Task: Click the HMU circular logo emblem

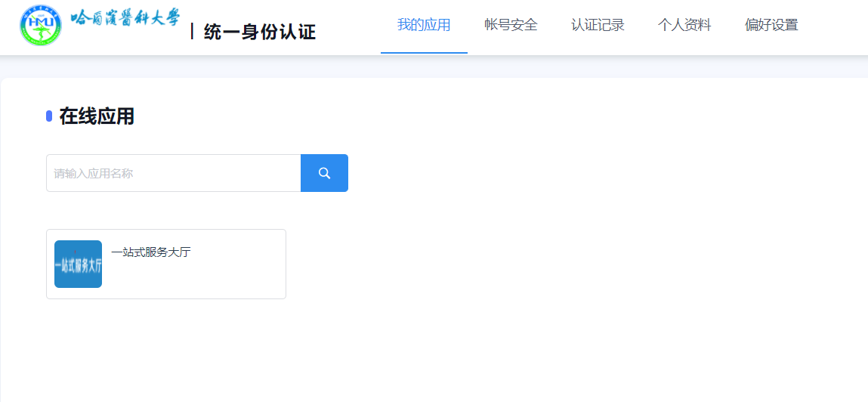Action: 41,25
